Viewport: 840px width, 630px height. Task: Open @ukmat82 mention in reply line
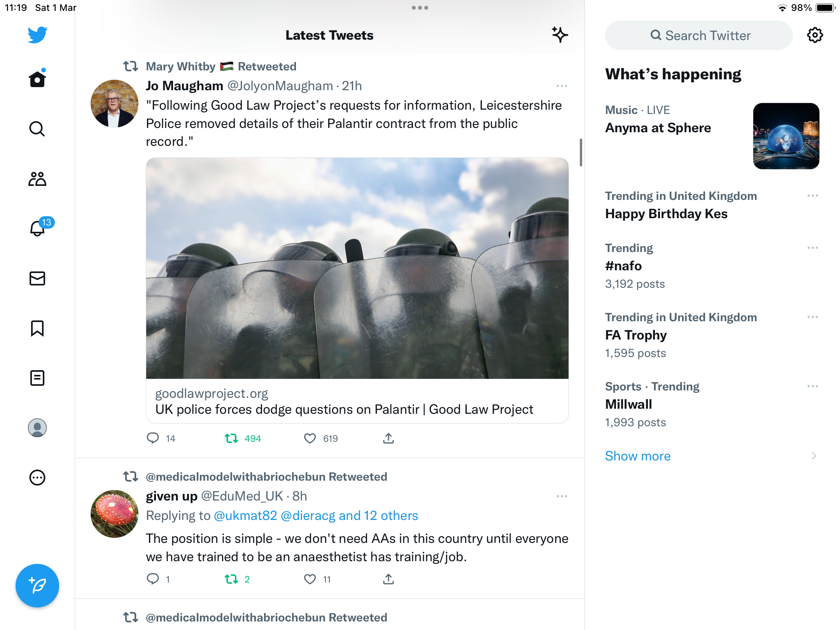(245, 516)
